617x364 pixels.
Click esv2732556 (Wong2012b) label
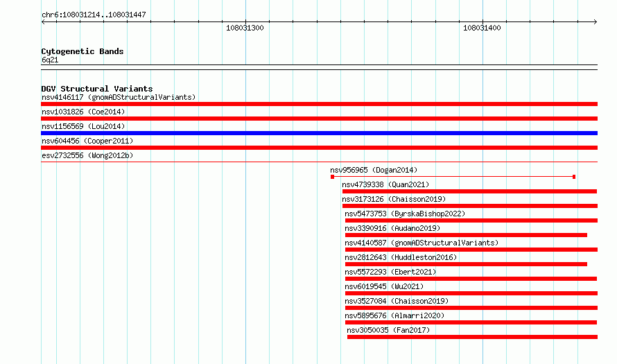click(x=87, y=155)
